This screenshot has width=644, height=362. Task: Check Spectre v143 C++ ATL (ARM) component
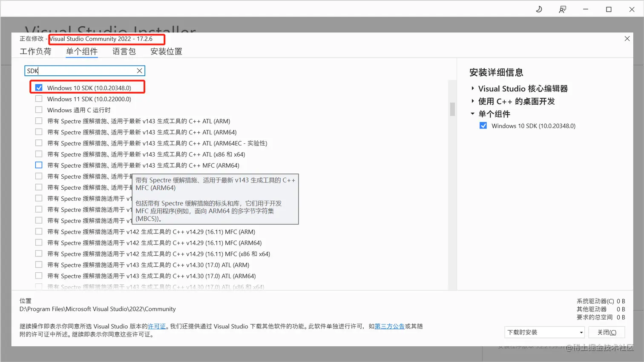[x=39, y=121]
